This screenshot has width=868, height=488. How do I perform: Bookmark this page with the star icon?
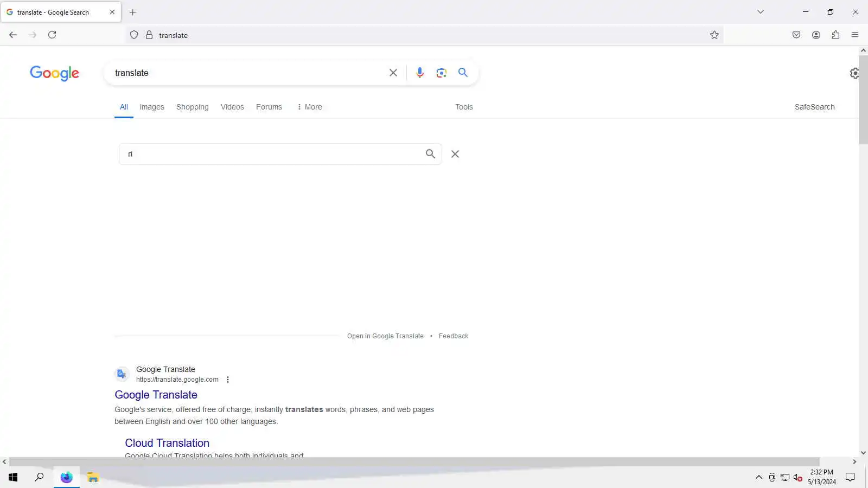714,35
